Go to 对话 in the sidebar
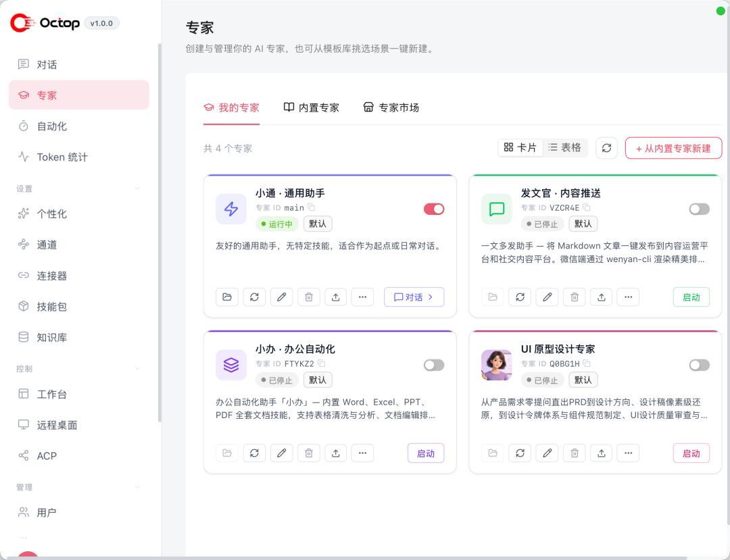Viewport: 730px width, 560px height. pyautogui.click(x=79, y=64)
